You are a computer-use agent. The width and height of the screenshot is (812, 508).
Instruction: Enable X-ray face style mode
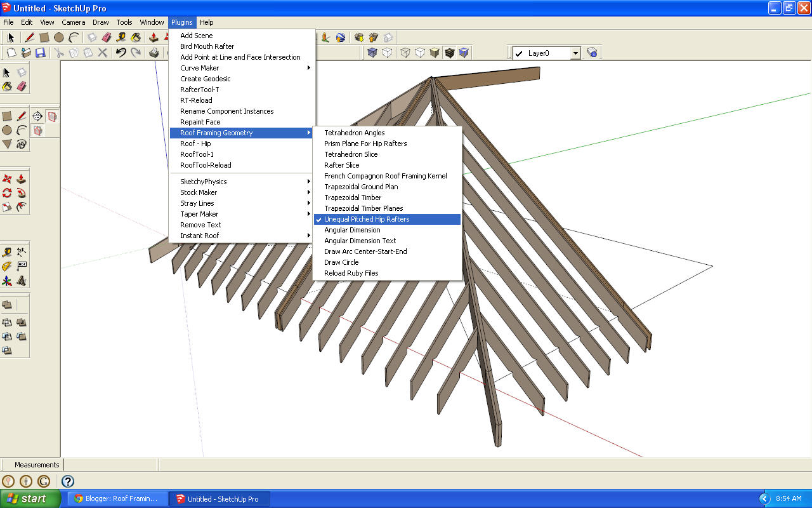point(372,51)
